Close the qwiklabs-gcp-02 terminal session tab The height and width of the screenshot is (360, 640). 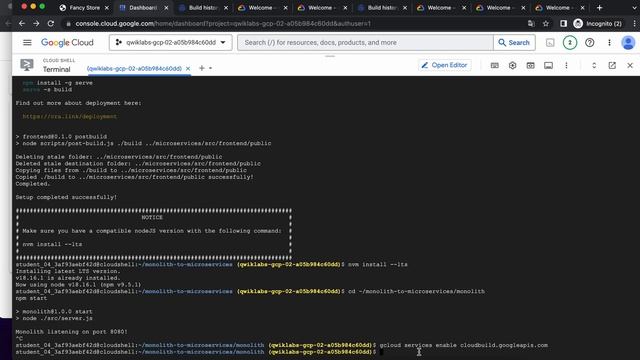188,69
